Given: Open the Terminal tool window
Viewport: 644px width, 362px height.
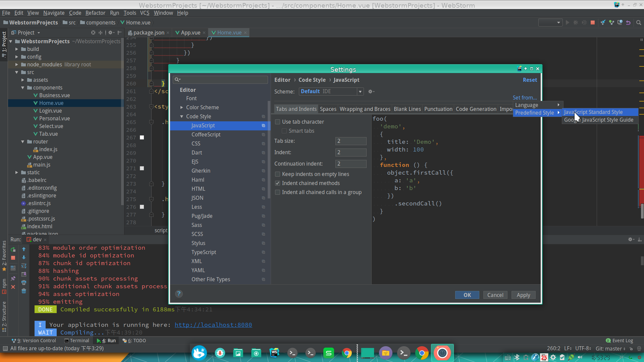Looking at the screenshot, I should click(x=77, y=341).
